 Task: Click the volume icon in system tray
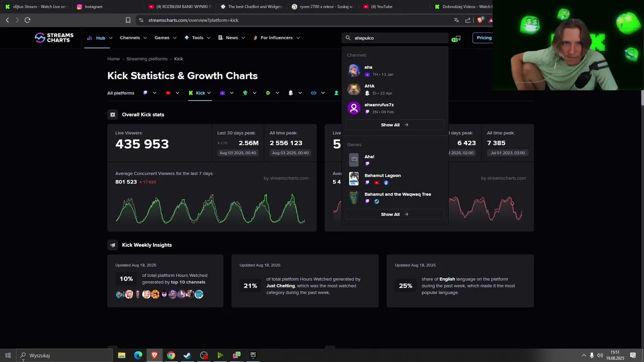[600, 355]
